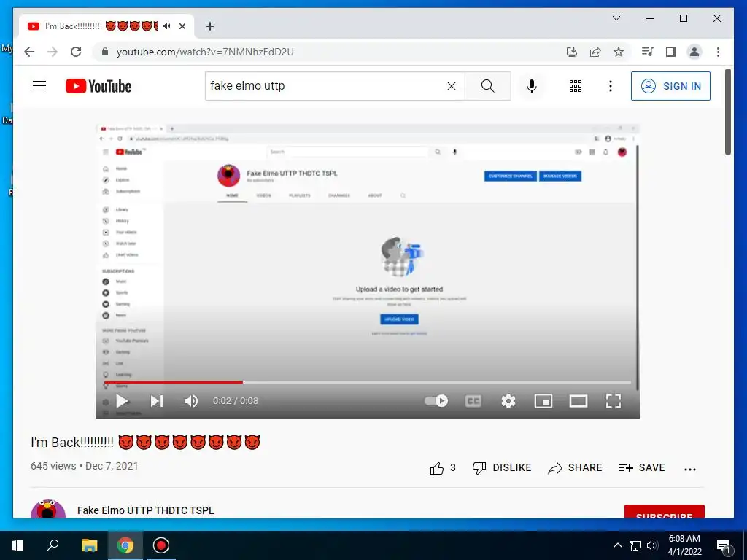747x560 pixels.
Task: Open a new Chrome tab
Action: point(209,26)
